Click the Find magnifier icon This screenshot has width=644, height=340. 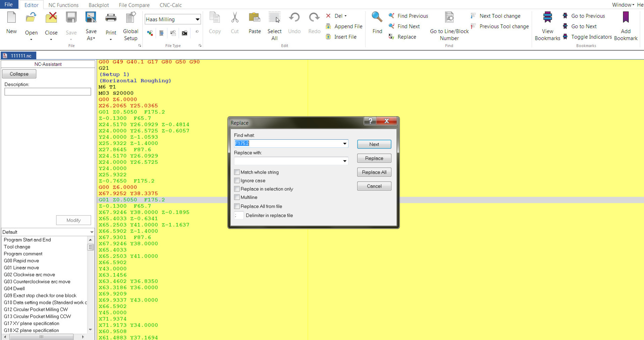377,17
